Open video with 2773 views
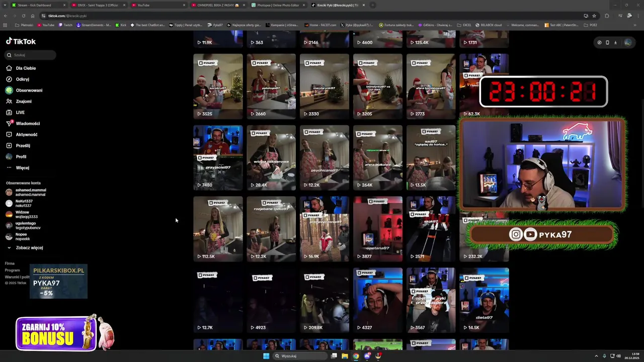Image resolution: width=644 pixels, height=362 pixels. 431,86
